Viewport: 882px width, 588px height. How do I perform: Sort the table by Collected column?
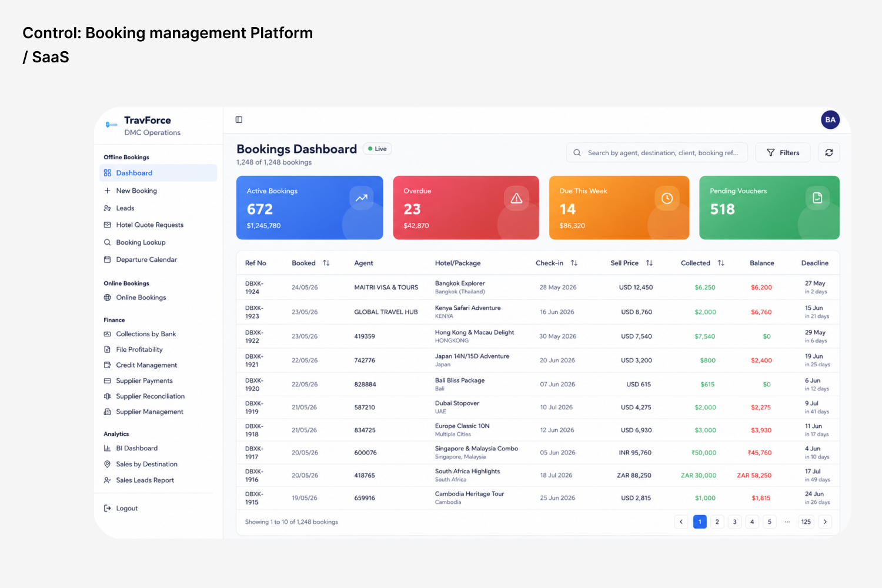tap(721, 263)
